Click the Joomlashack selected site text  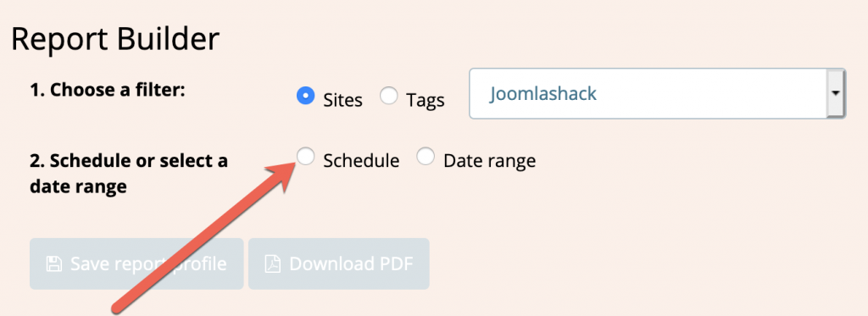[543, 93]
